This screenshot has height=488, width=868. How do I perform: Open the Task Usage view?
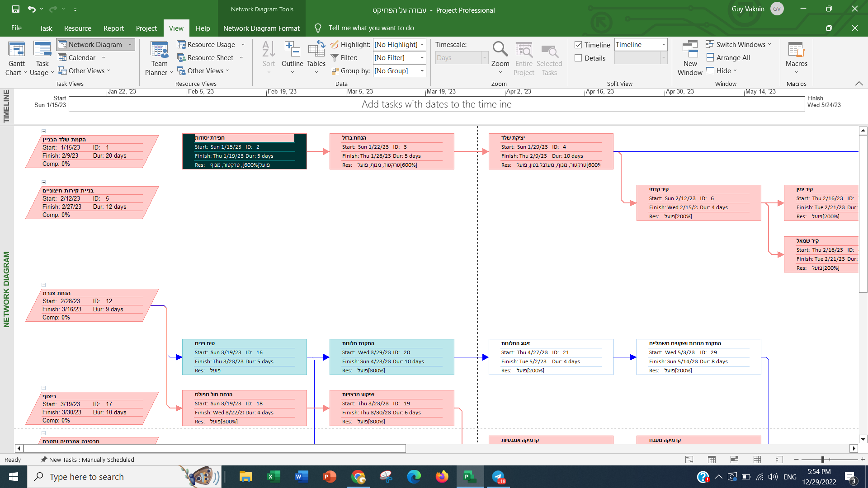[42, 56]
